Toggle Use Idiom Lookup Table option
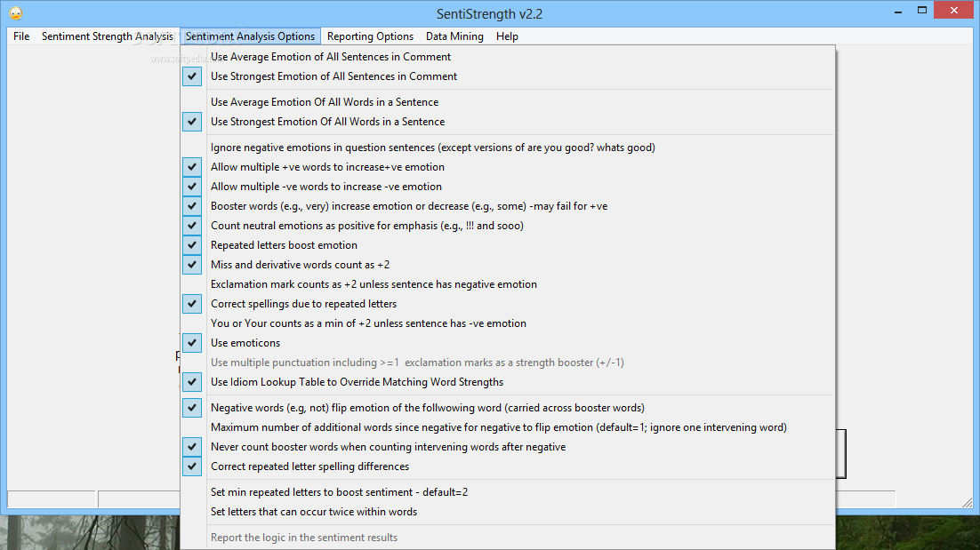 (x=508, y=382)
